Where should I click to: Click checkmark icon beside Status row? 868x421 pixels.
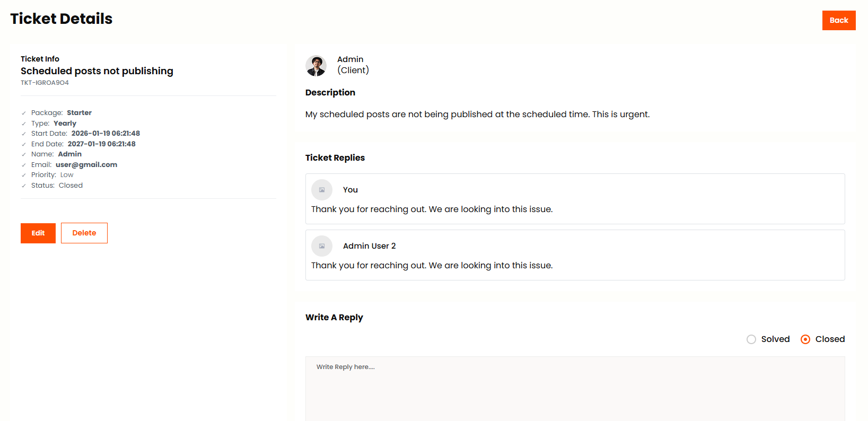(x=24, y=186)
